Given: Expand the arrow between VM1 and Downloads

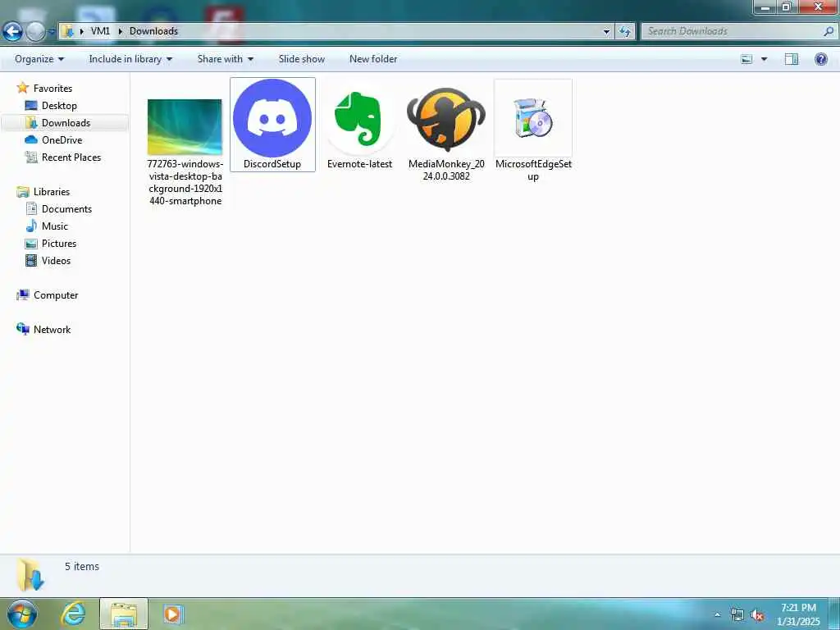Looking at the screenshot, I should click(120, 31).
